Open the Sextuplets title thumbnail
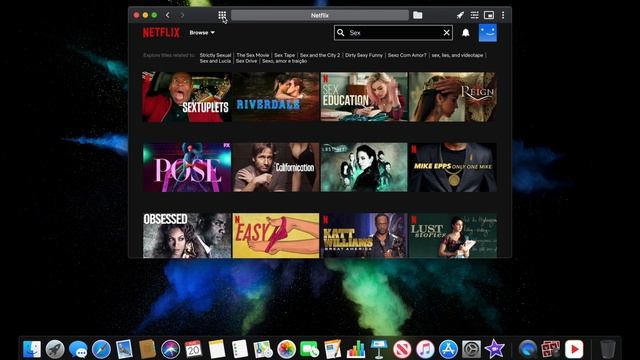 (x=187, y=97)
